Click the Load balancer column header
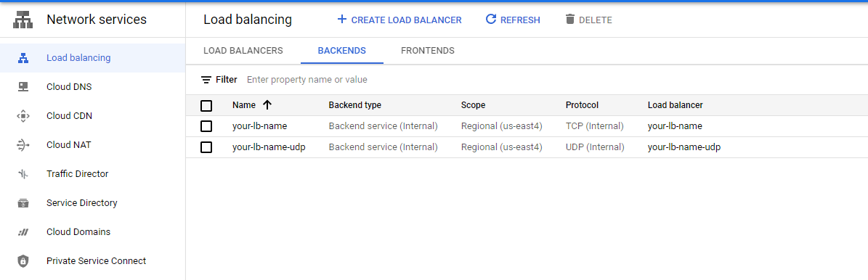 [676, 105]
